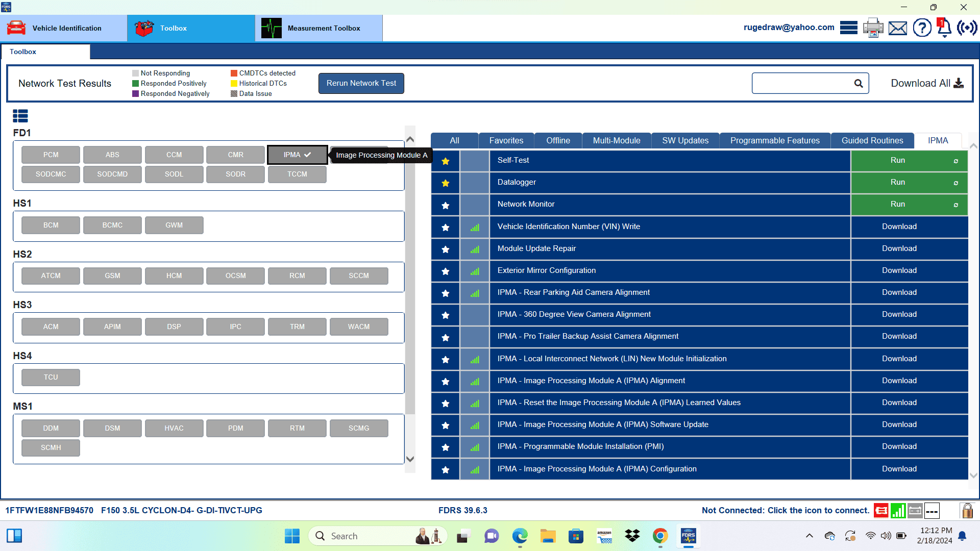Click the printer icon in header
Screen dimensions: 980x551
873,28
